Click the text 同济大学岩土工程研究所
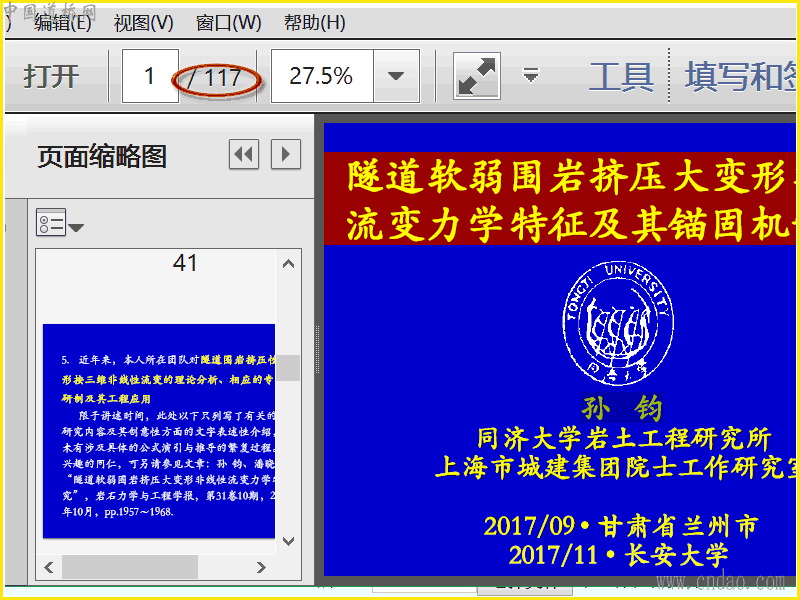 tap(624, 438)
